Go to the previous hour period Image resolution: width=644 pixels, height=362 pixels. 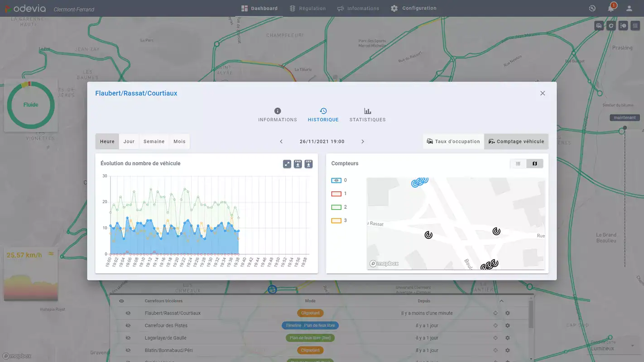[281, 142]
